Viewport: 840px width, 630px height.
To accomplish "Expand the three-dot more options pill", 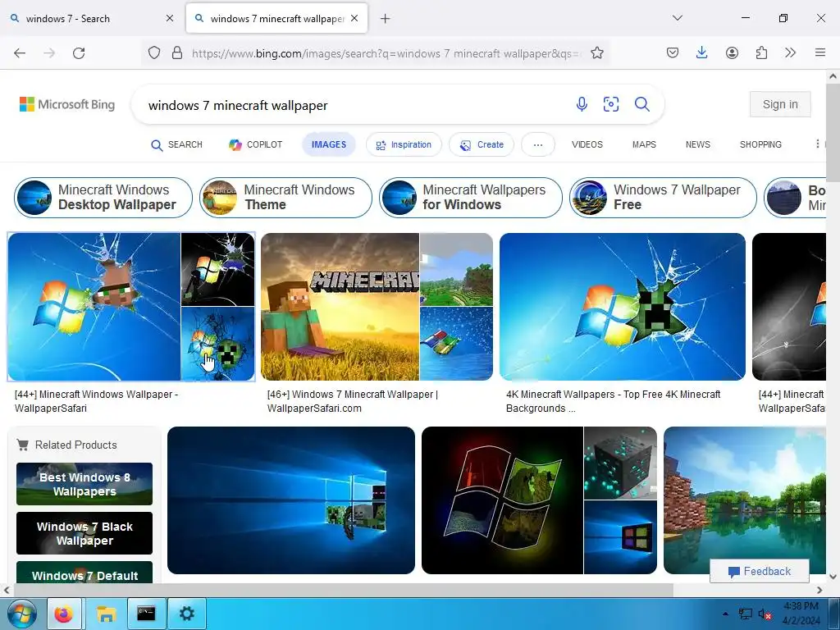I will point(538,144).
